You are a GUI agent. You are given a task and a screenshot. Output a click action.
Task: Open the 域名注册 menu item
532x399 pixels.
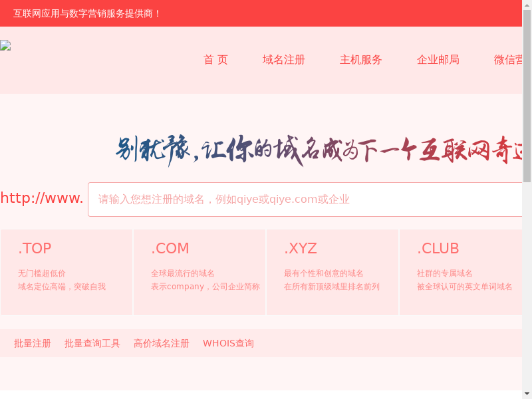click(x=284, y=60)
